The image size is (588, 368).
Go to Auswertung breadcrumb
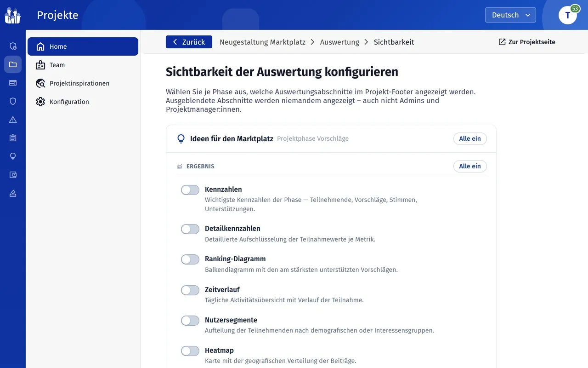click(339, 42)
